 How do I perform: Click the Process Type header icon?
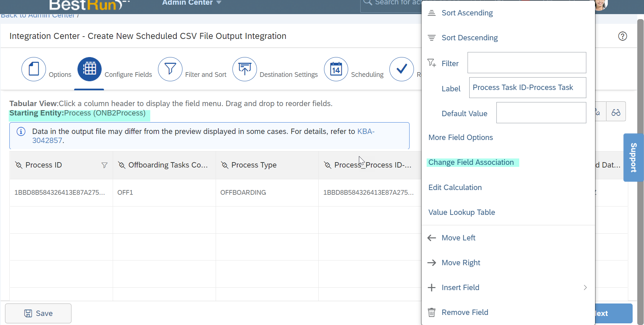click(x=225, y=165)
